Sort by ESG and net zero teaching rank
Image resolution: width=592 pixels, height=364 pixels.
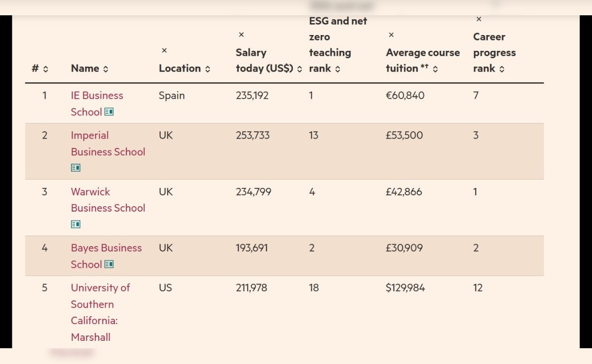(337, 69)
